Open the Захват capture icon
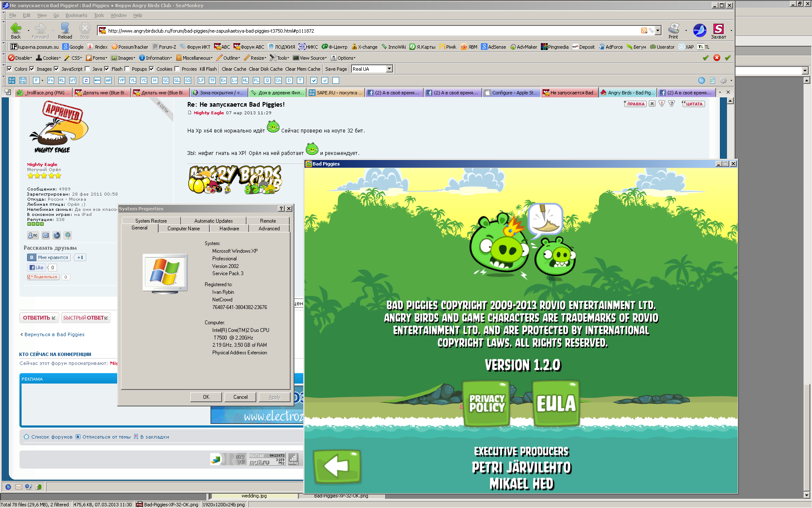This screenshot has height=508, width=812. point(718,28)
